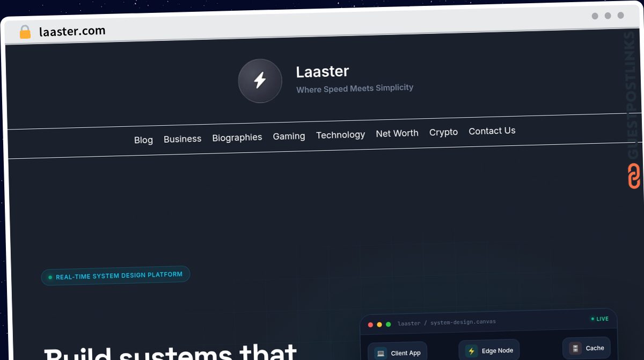This screenshot has height=360, width=644.
Task: Navigate to Net Worth page
Action: 397,133
